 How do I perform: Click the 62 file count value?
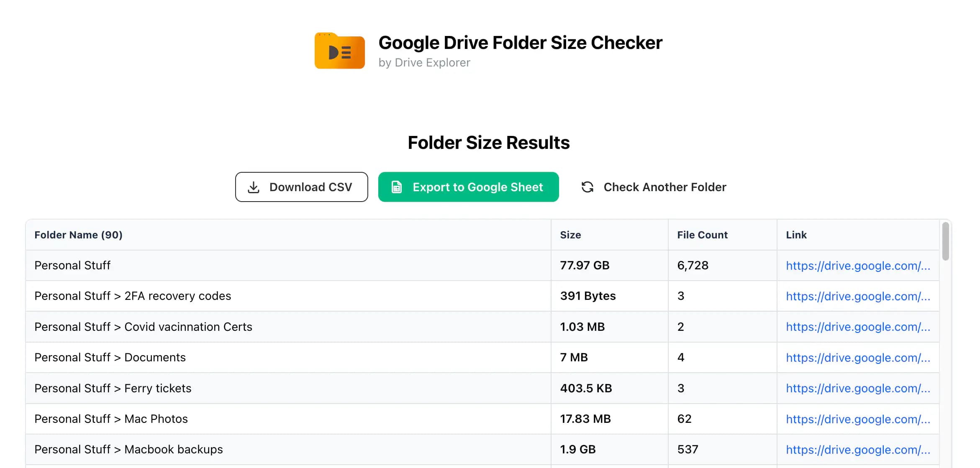click(684, 419)
